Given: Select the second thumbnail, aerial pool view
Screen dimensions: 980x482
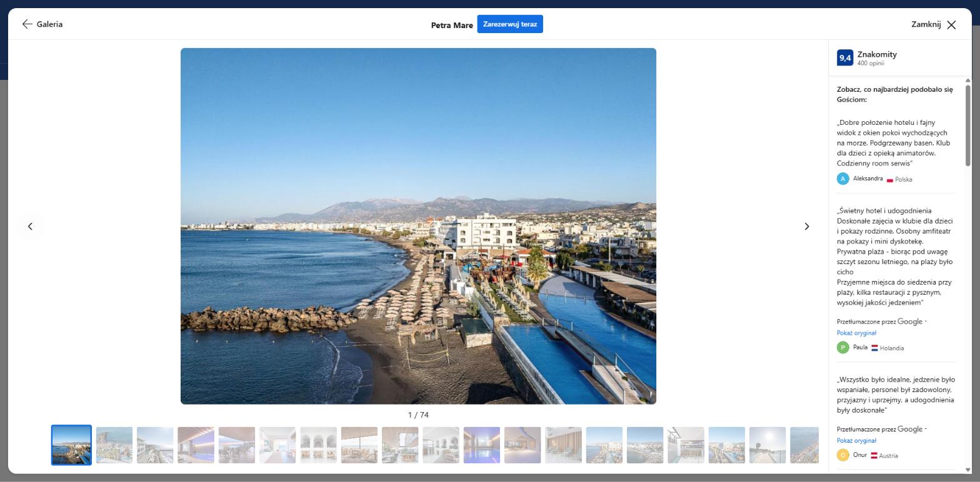Looking at the screenshot, I should pyautogui.click(x=114, y=445).
